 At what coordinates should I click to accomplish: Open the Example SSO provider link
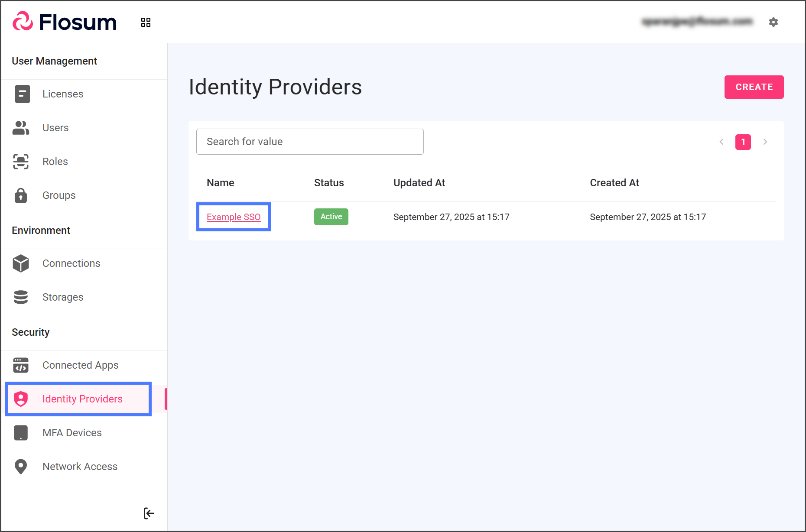(234, 217)
